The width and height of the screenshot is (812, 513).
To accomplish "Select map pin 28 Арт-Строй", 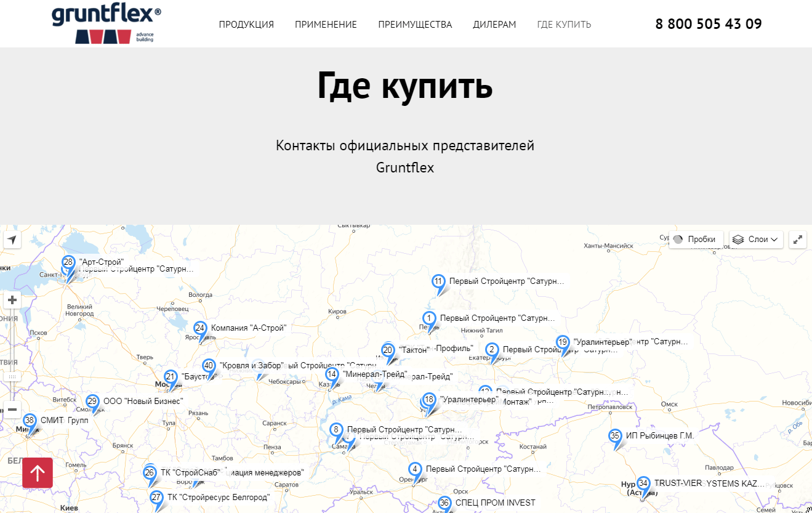I will [x=68, y=263].
